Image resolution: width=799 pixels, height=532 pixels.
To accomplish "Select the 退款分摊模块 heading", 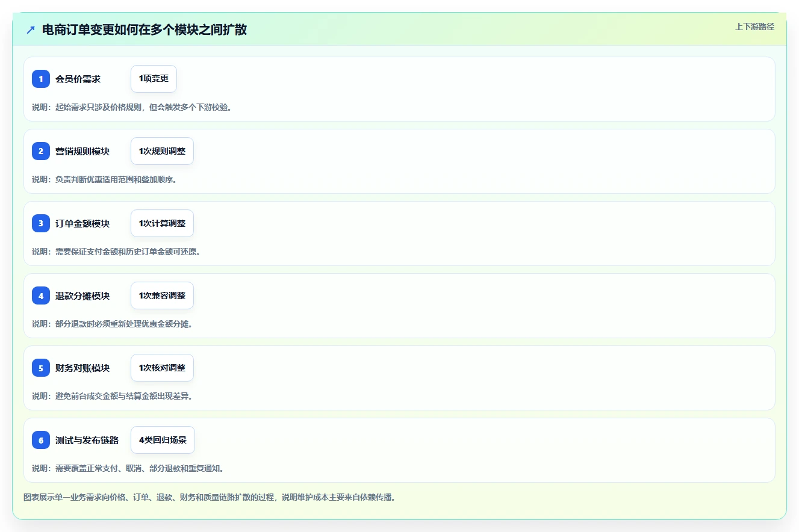I will pos(82,295).
